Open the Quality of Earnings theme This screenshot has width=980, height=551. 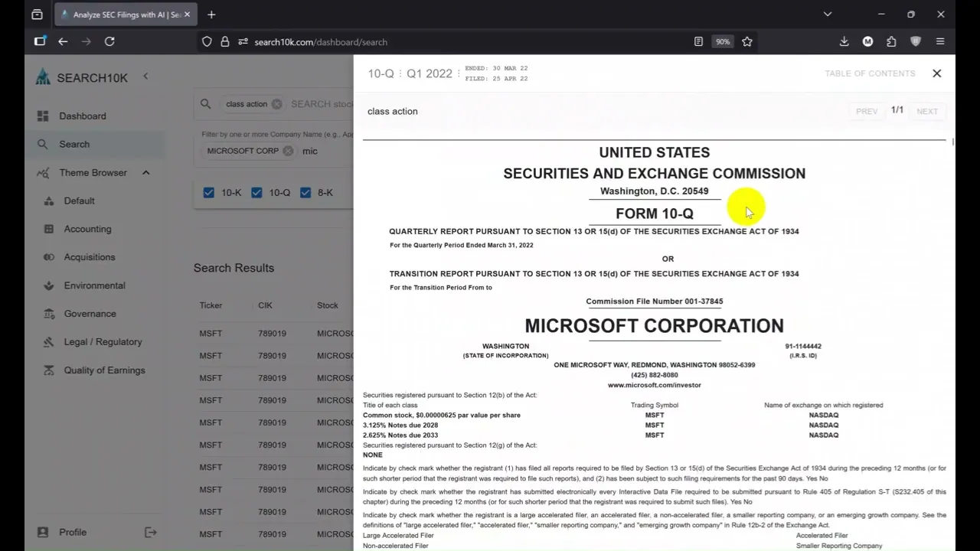coord(104,370)
